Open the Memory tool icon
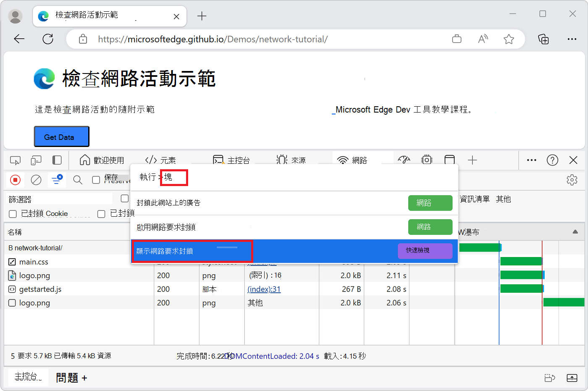This screenshot has width=588, height=391. click(427, 160)
